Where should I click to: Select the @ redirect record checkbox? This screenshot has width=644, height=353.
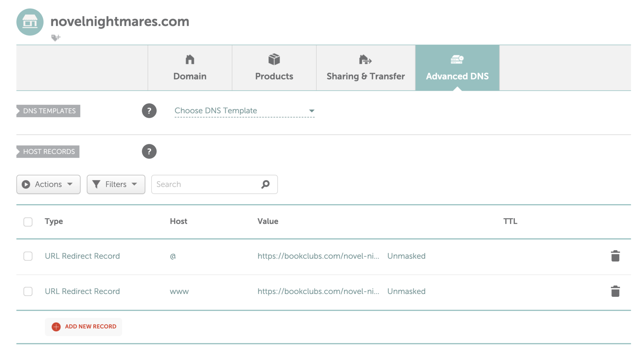28,256
